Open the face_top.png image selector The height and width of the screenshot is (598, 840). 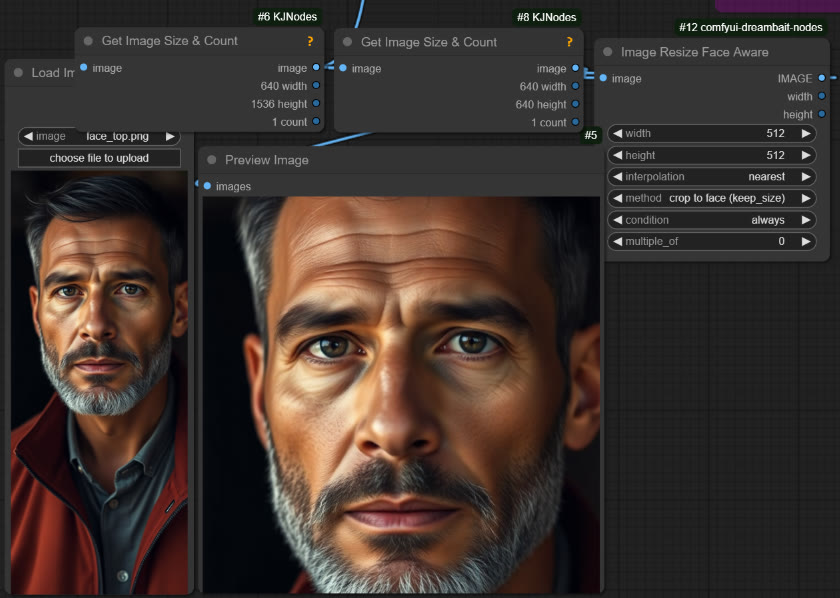click(99, 136)
